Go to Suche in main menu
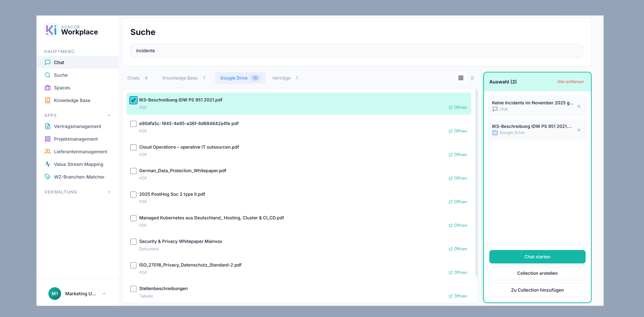This screenshot has height=317, width=644. [78, 75]
